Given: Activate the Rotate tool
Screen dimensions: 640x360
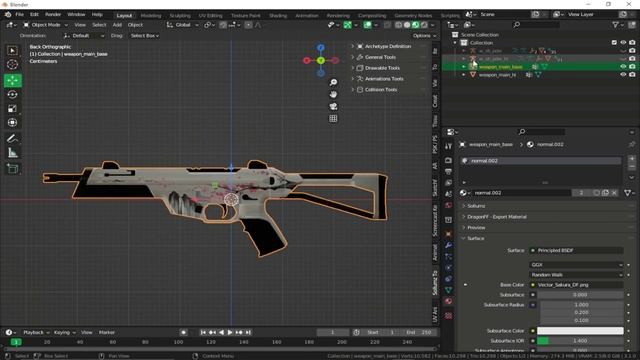Looking at the screenshot, I should pyautogui.click(x=12, y=94).
